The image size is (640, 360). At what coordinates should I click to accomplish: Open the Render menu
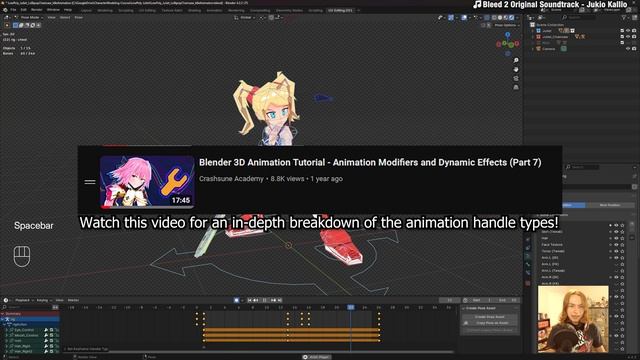click(37, 9)
